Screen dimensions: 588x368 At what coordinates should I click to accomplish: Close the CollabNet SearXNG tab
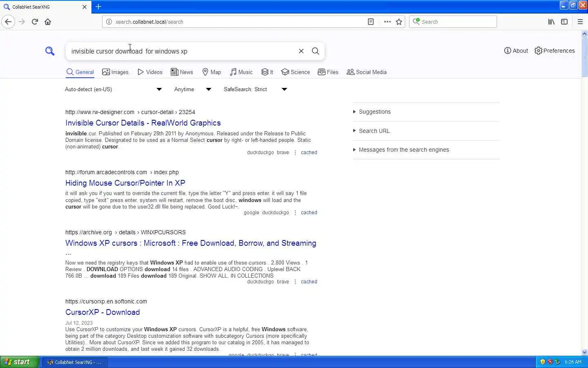point(85,7)
